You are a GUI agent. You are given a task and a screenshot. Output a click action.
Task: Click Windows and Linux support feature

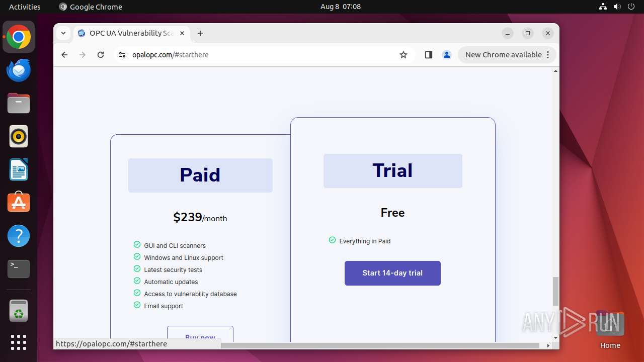point(184,258)
